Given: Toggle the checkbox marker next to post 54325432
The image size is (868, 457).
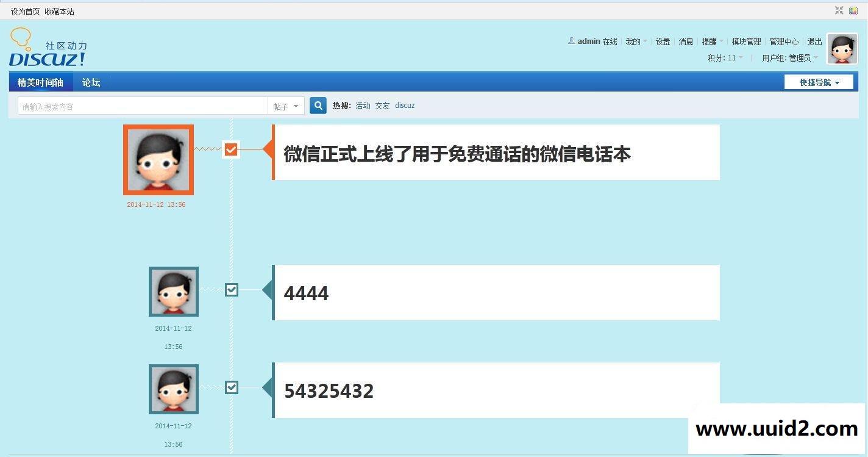Looking at the screenshot, I should pyautogui.click(x=231, y=387).
